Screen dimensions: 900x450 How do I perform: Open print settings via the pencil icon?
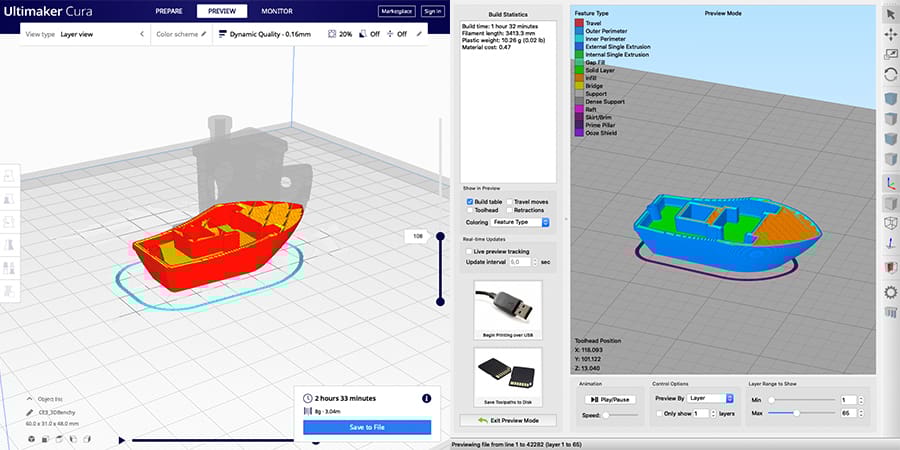coord(419,34)
